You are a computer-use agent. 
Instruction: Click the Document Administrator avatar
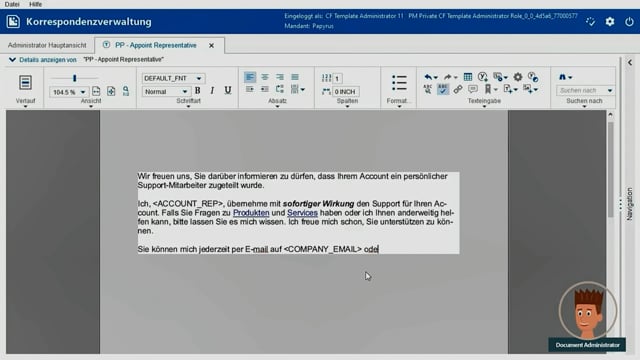[588, 310]
